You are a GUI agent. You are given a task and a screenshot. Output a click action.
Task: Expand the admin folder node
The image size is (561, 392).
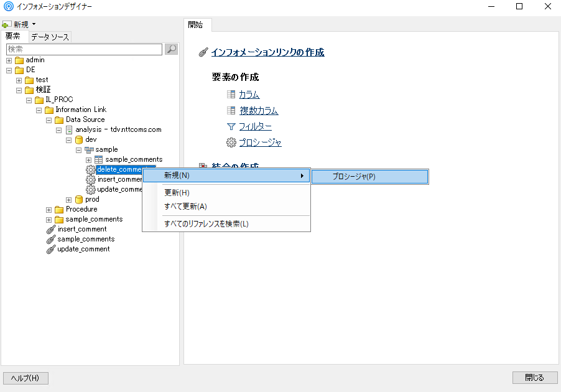tap(9, 60)
